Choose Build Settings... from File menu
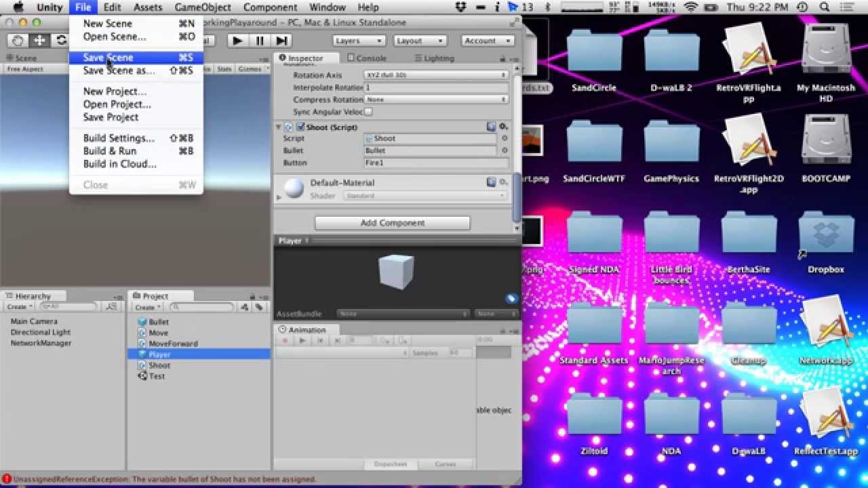 tap(136, 138)
